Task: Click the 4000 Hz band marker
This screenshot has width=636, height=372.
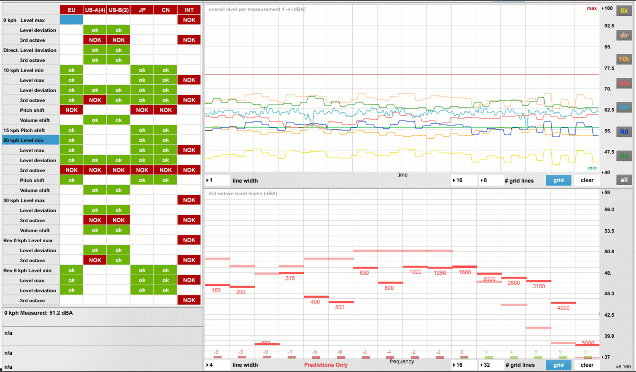Action: [x=563, y=303]
